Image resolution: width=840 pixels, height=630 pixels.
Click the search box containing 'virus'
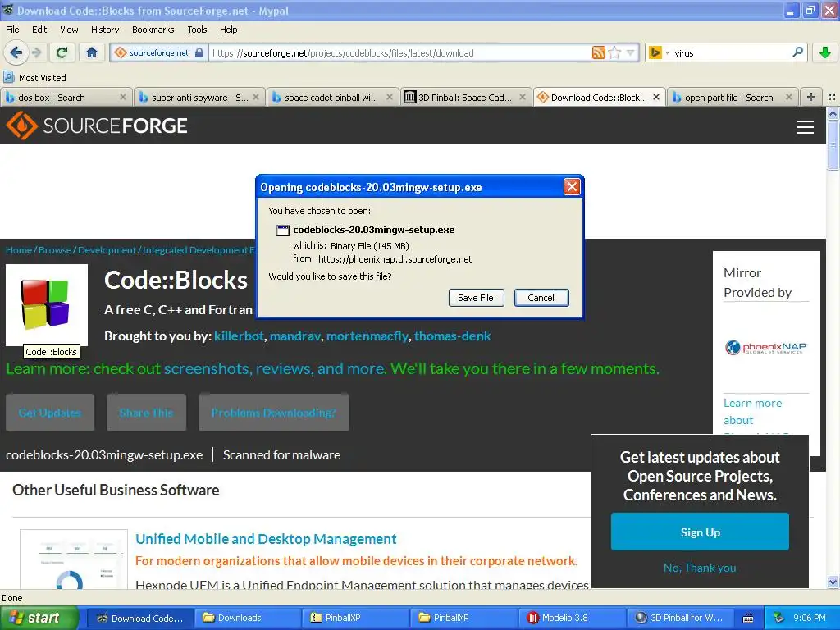coord(728,53)
